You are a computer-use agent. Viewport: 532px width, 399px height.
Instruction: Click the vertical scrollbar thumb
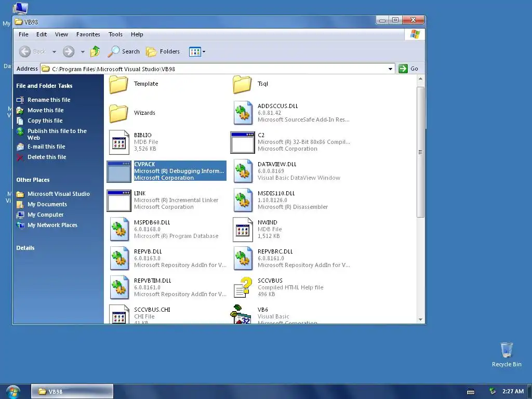420,152
